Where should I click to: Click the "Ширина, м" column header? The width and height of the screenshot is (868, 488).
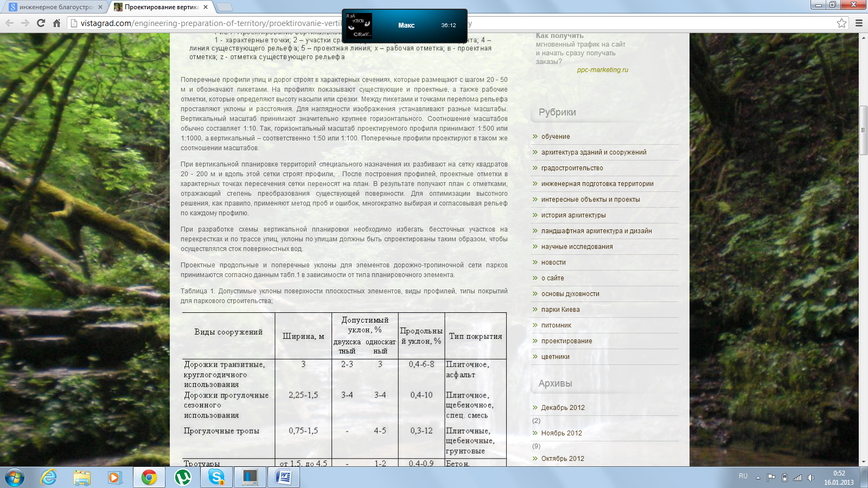[x=303, y=336]
